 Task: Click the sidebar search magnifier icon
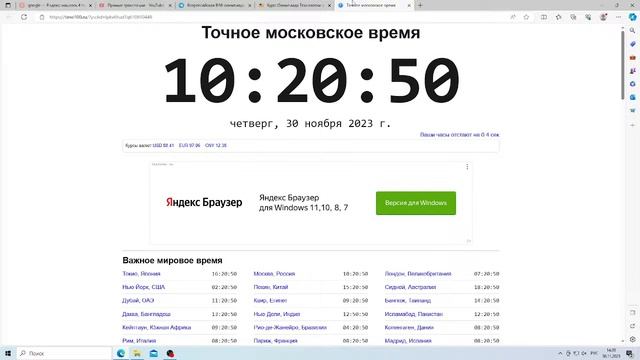633,31
